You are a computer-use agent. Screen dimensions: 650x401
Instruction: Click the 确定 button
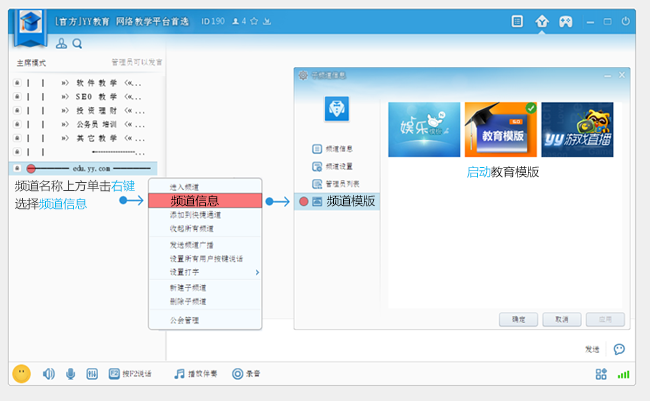point(518,319)
